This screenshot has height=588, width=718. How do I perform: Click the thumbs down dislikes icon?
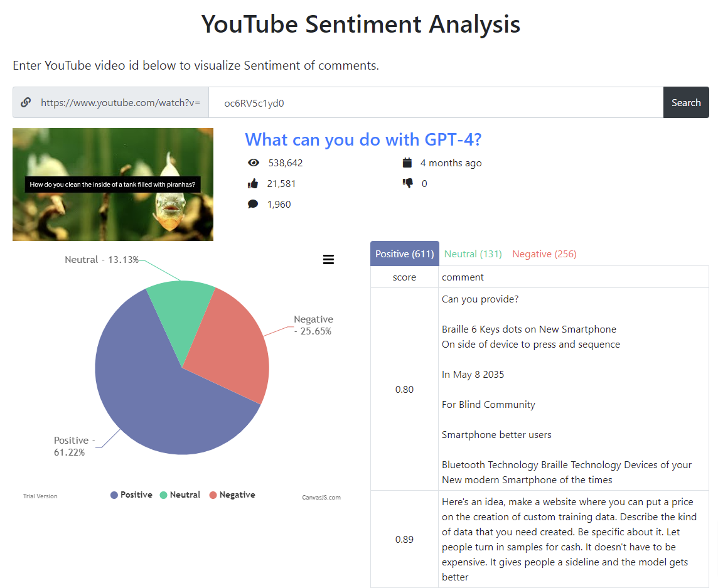pos(408,183)
